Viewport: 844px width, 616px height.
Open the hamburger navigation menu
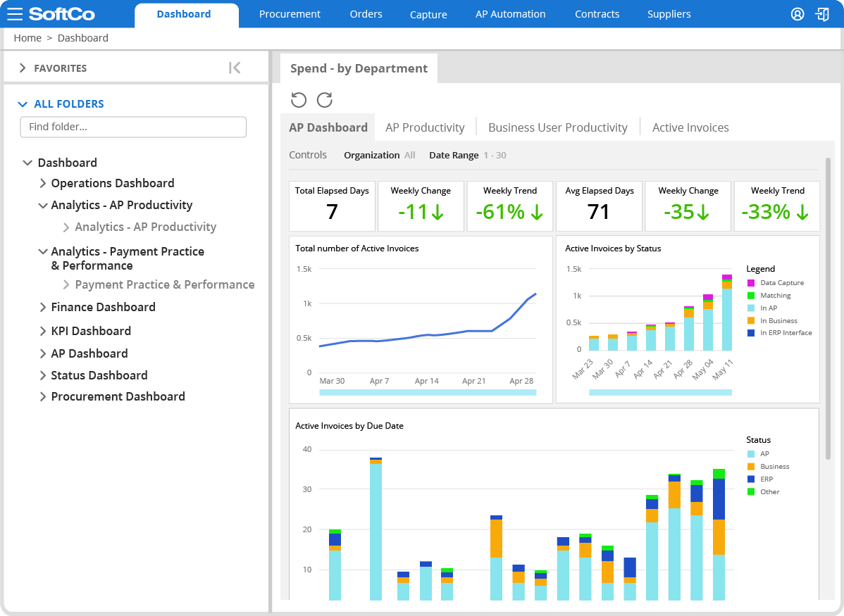[x=15, y=14]
